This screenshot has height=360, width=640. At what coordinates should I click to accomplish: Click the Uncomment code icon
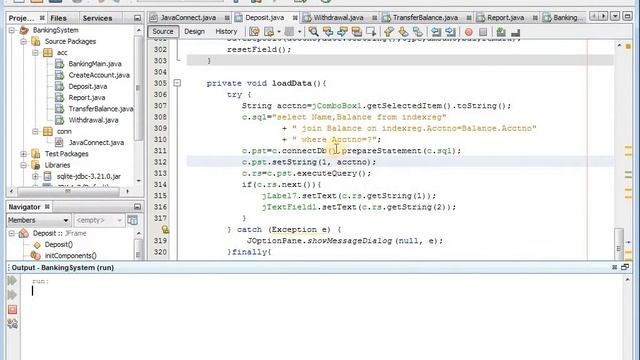coord(516,32)
